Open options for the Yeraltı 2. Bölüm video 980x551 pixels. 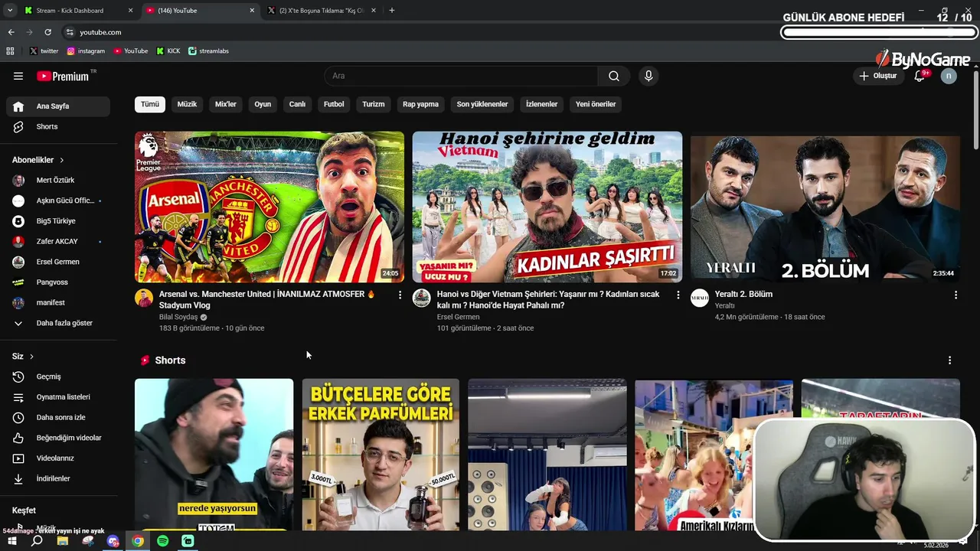pyautogui.click(x=955, y=295)
